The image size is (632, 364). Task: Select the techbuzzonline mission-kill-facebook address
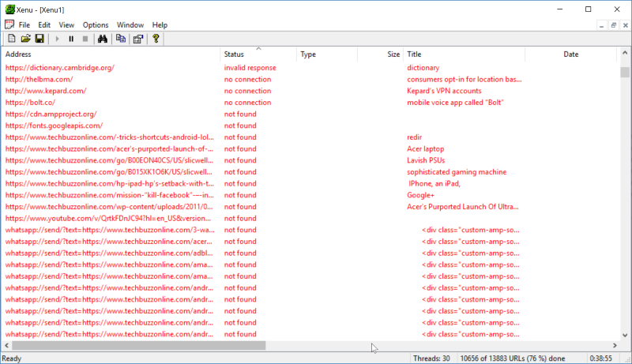(x=110, y=195)
